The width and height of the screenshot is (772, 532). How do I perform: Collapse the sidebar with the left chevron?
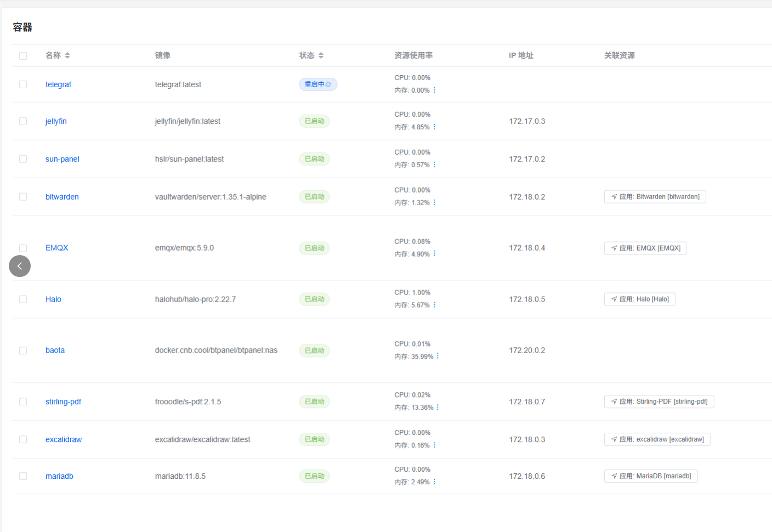pyautogui.click(x=20, y=266)
